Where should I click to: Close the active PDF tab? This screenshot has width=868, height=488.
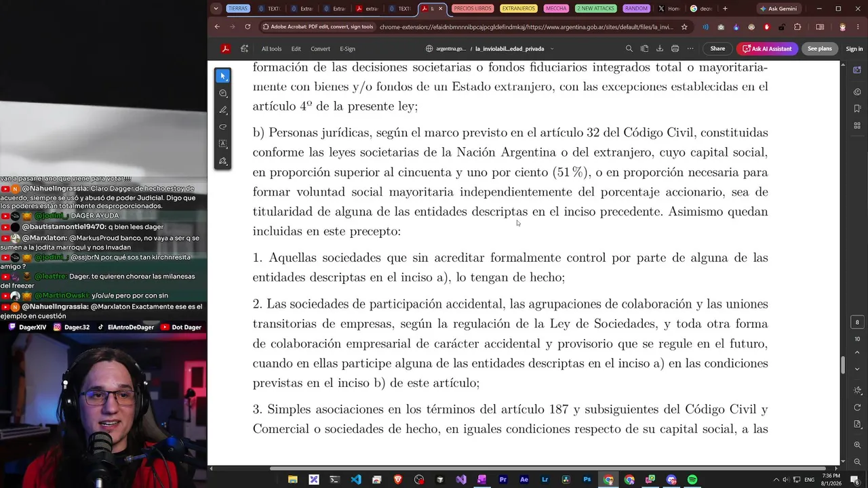pyautogui.click(x=441, y=9)
